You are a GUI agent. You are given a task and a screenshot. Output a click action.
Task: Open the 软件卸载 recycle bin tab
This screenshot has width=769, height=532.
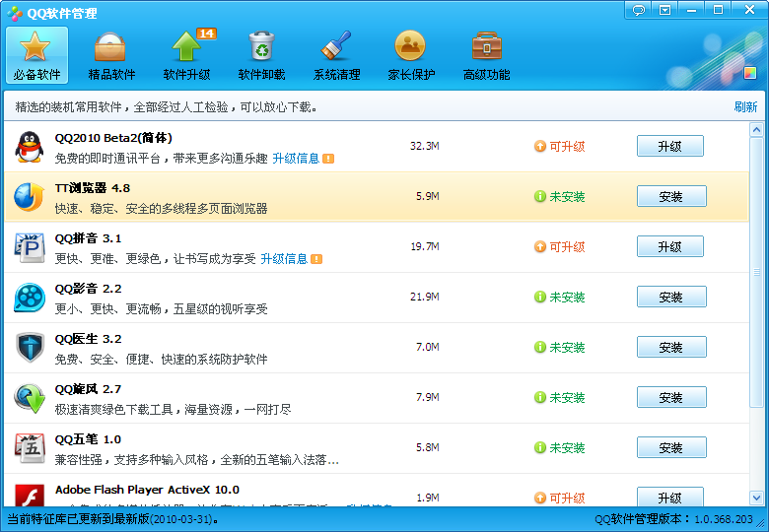tap(261, 55)
